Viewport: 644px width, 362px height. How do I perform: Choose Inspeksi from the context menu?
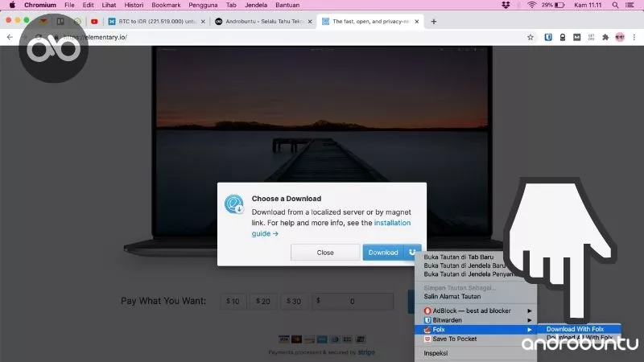pyautogui.click(x=436, y=353)
